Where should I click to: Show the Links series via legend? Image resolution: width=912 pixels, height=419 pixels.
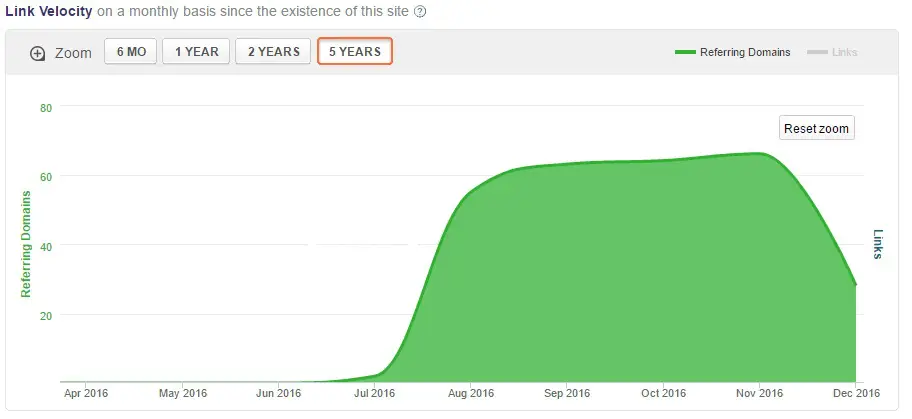point(844,53)
